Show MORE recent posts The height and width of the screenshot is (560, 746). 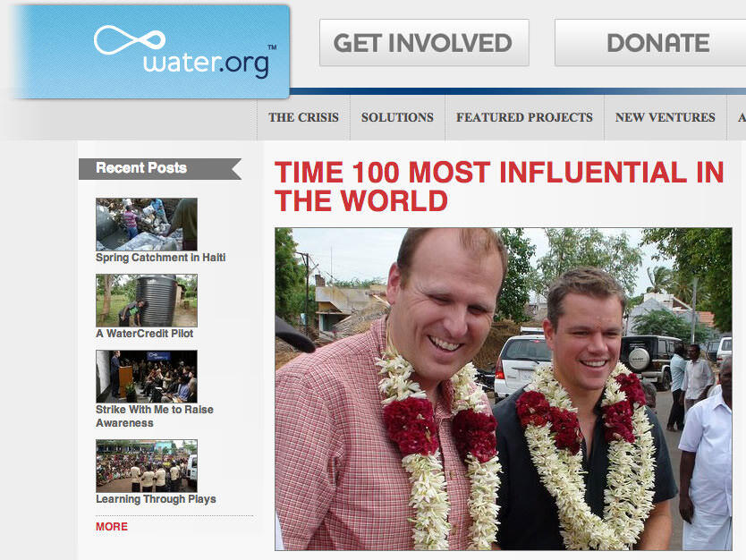[112, 527]
